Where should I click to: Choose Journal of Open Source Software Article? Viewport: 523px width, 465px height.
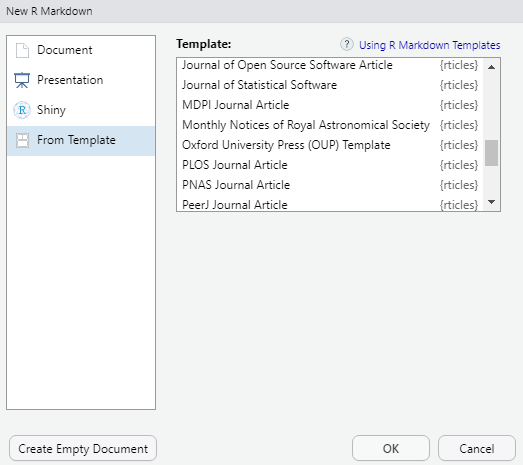coord(330,65)
